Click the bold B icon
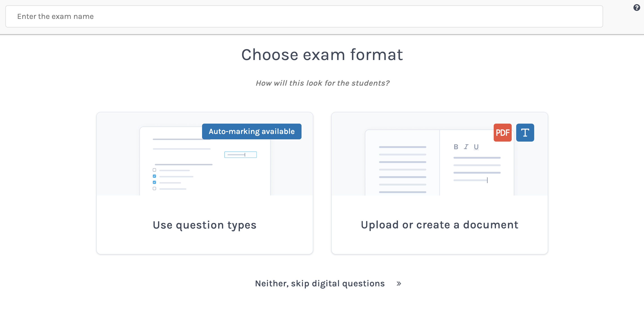This screenshot has height=316, width=644. pos(456,147)
